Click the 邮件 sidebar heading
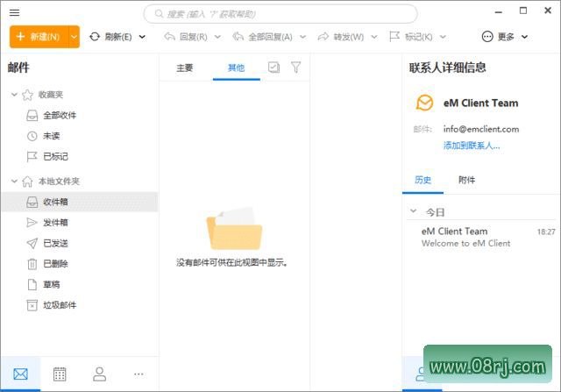The width and height of the screenshot is (561, 392). point(18,68)
